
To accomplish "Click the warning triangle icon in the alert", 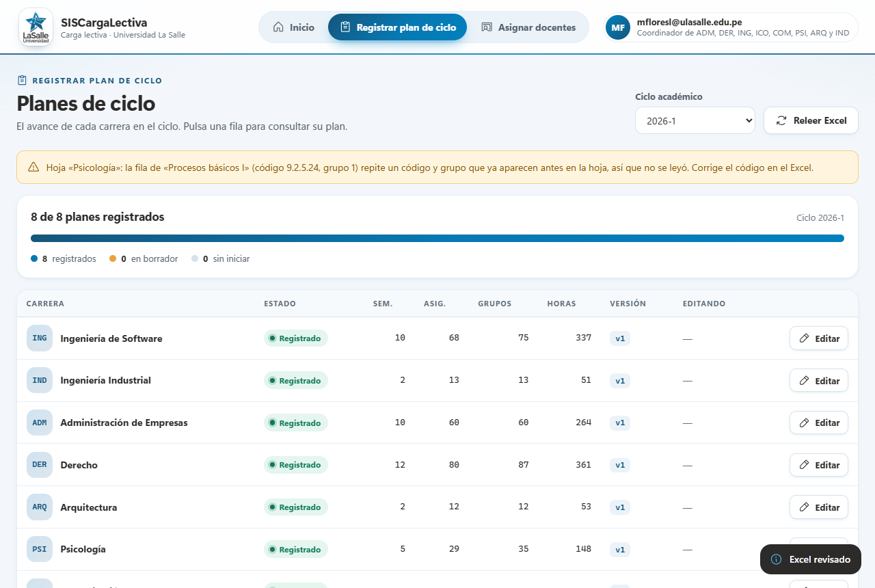I will pyautogui.click(x=33, y=168).
